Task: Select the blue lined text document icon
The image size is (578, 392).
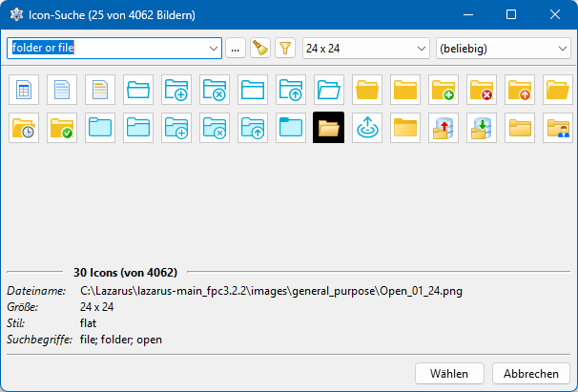Action: point(62,90)
